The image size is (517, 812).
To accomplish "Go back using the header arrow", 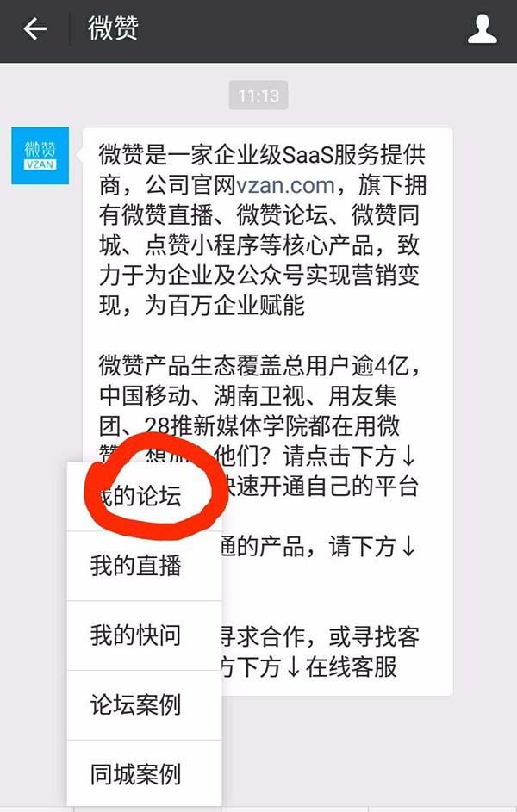I will [x=35, y=29].
